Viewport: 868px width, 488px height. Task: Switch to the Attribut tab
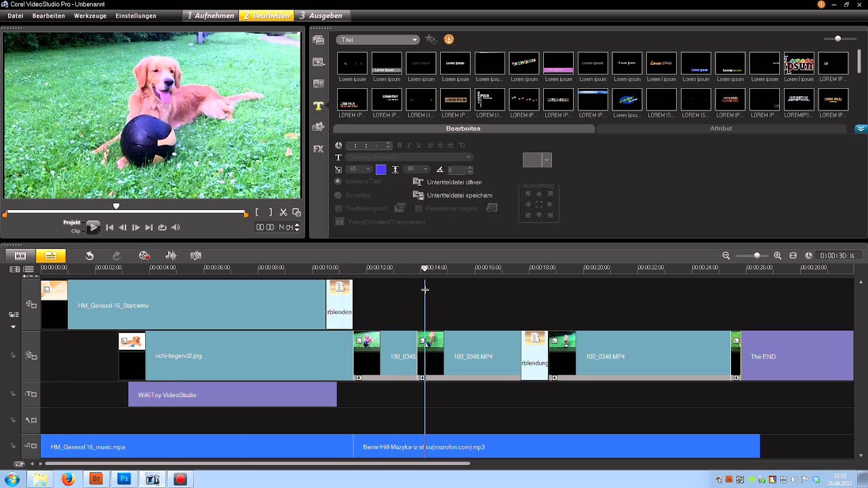pos(721,128)
